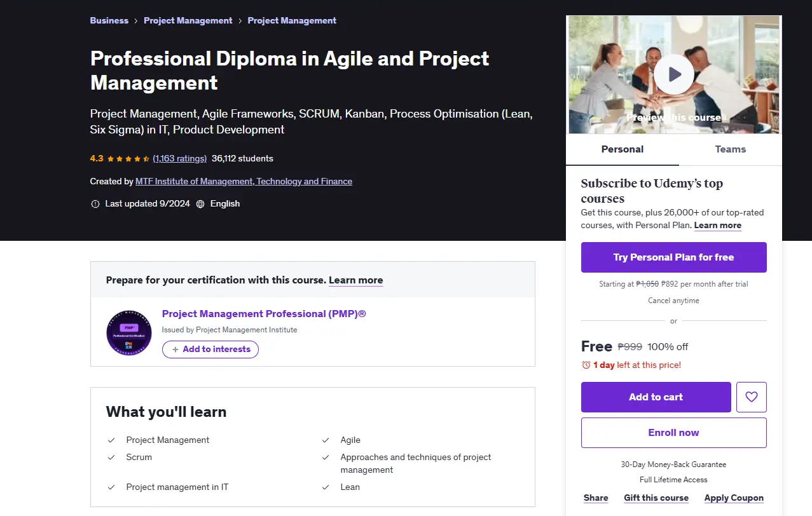812x516 pixels.
Task: Click the Share link
Action: click(596, 498)
